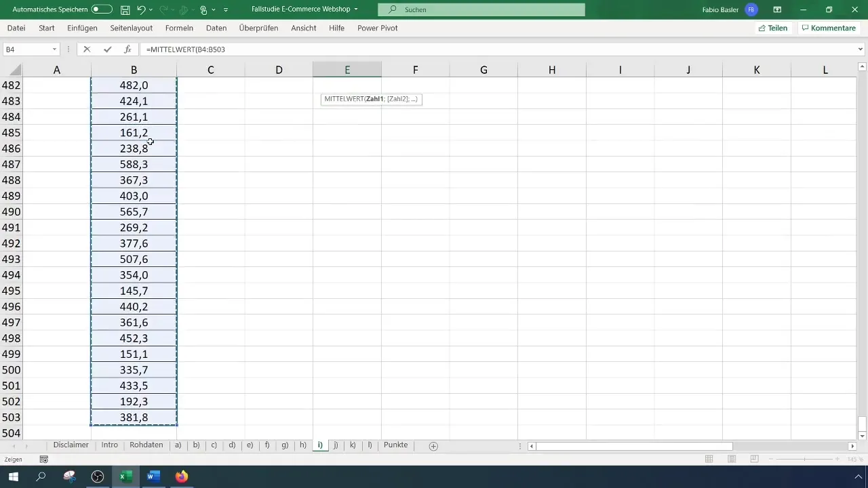Image resolution: width=868 pixels, height=488 pixels.
Task: Open the touch mode dropdown arrow
Action: tap(213, 10)
